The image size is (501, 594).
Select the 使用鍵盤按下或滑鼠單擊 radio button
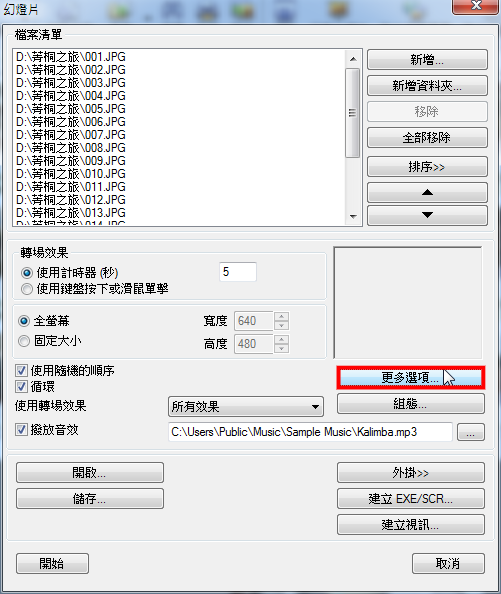click(27, 289)
